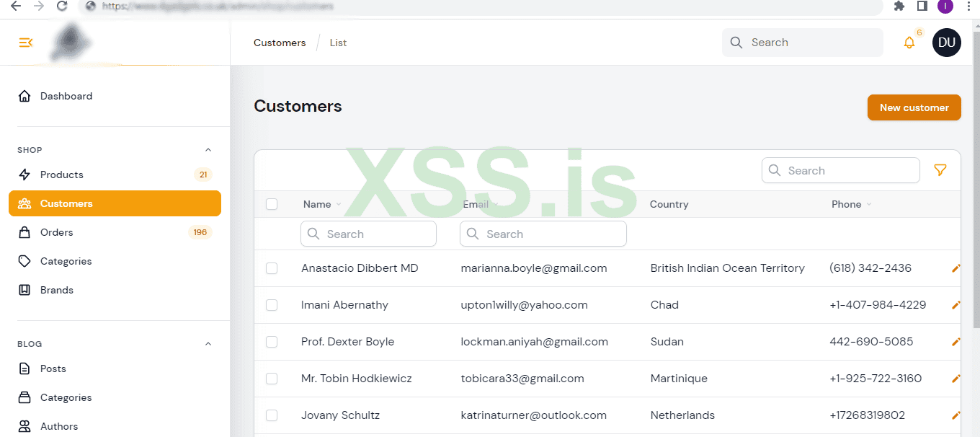
Task: Click the New customer button
Action: (x=914, y=107)
